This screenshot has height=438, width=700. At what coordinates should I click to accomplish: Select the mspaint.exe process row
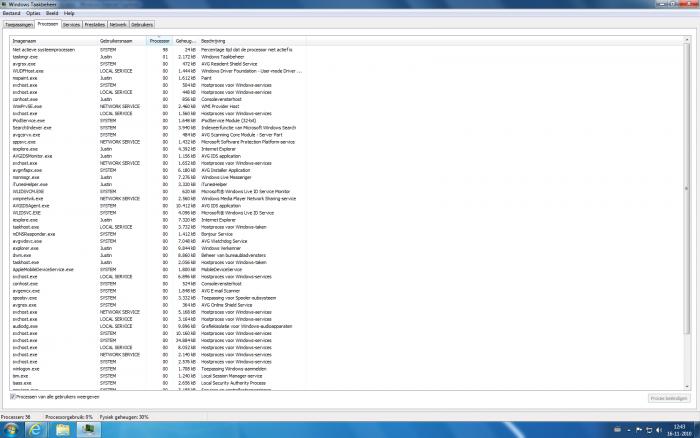(158, 78)
